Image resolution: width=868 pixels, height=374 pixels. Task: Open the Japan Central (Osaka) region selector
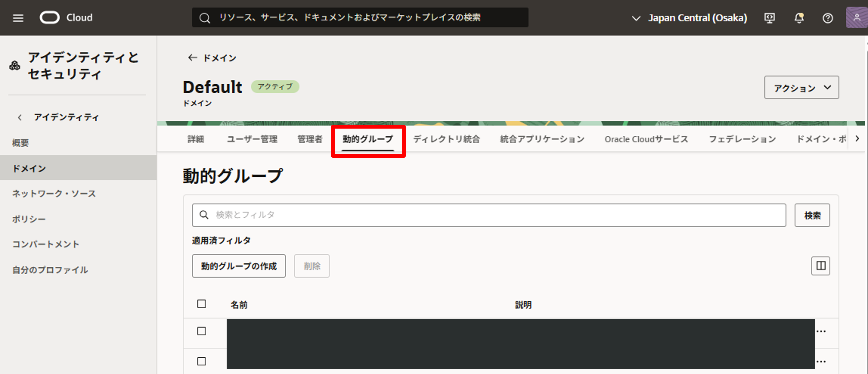point(689,18)
